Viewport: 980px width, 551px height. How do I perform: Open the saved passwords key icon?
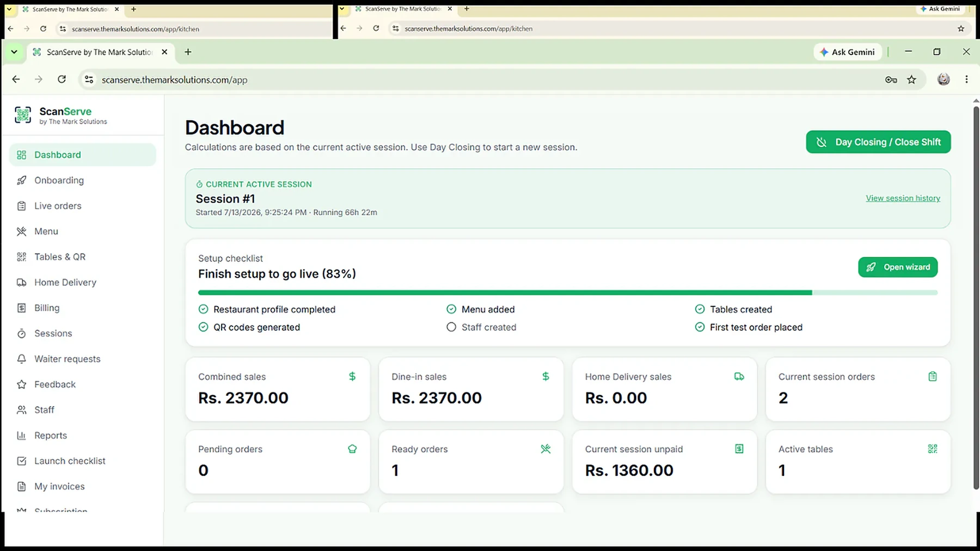pos(891,79)
